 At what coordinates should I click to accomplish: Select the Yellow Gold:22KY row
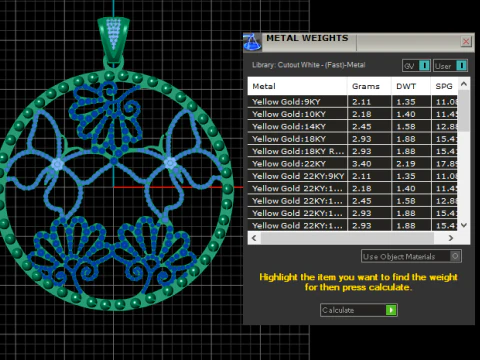[x=352, y=163]
